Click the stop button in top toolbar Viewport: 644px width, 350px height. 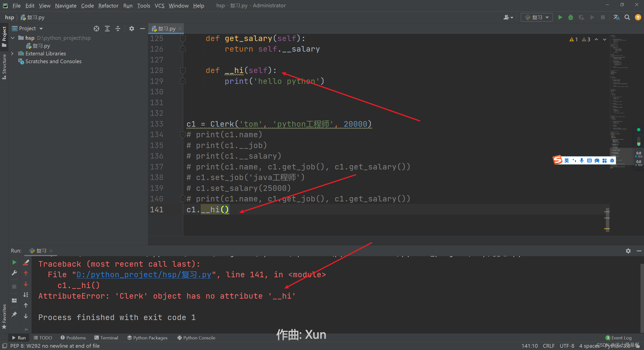point(603,17)
